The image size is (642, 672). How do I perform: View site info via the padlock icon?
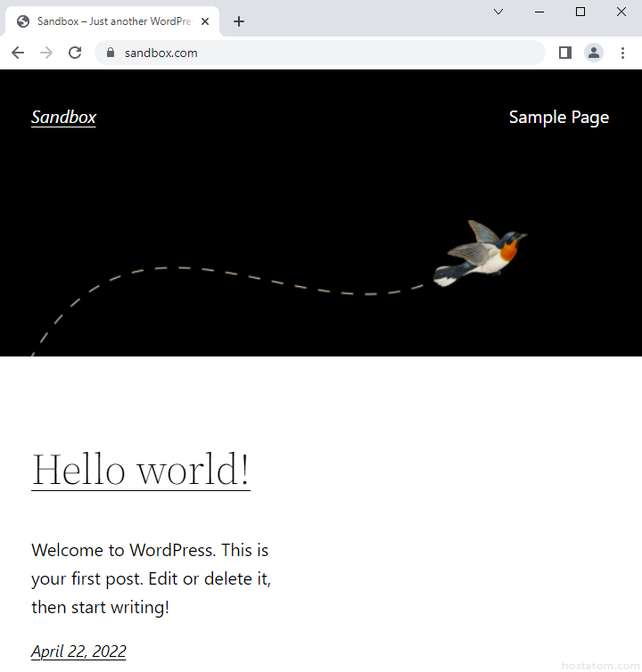pos(111,53)
